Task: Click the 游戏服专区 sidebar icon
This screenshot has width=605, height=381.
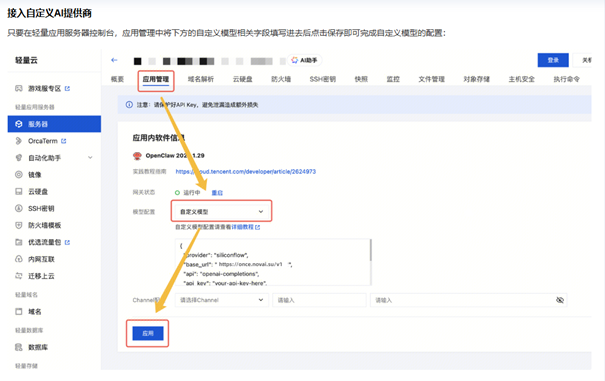Action: tap(19, 88)
